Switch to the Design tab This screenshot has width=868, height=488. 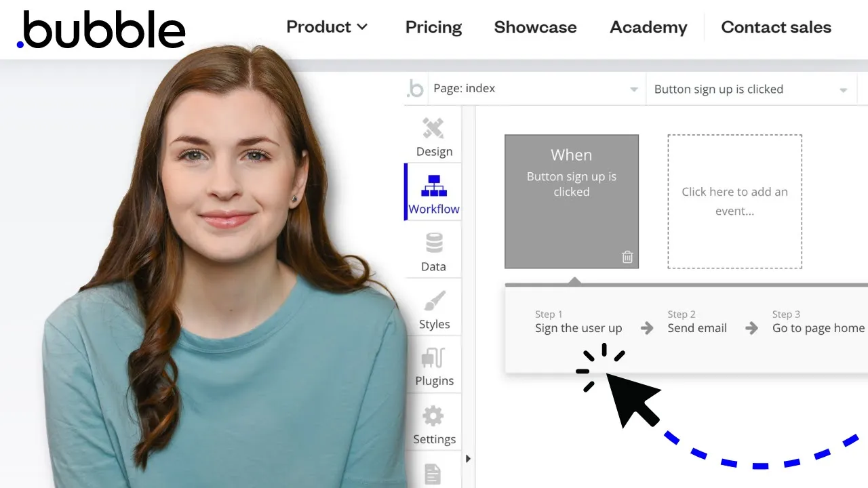click(x=434, y=138)
